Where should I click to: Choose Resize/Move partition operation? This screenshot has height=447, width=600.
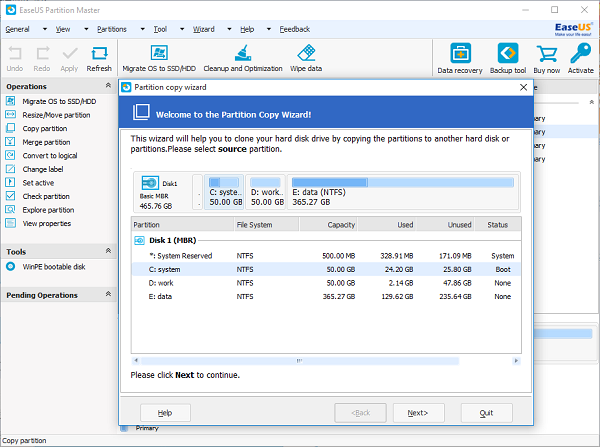[56, 115]
